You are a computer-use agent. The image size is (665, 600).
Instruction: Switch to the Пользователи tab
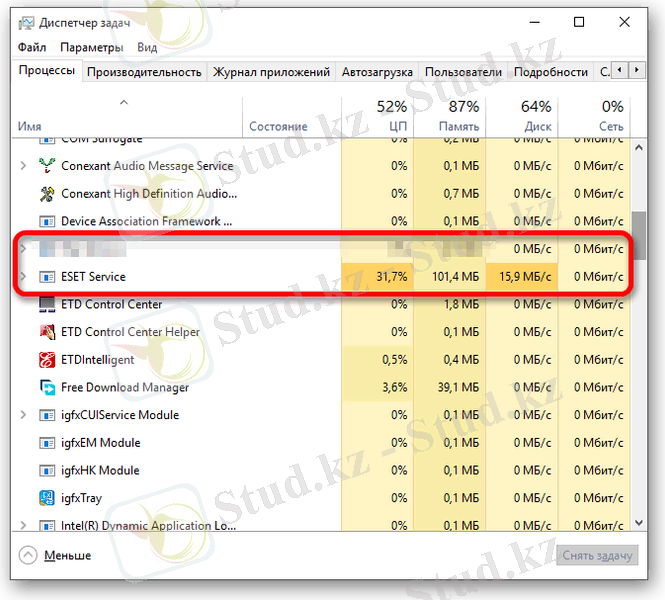pyautogui.click(x=463, y=72)
